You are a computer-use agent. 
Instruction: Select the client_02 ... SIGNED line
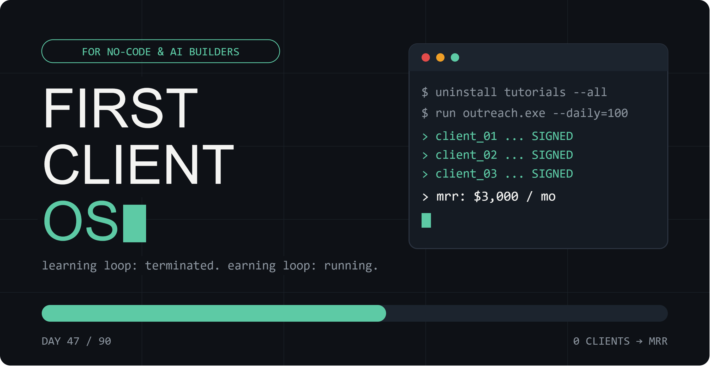(x=497, y=155)
